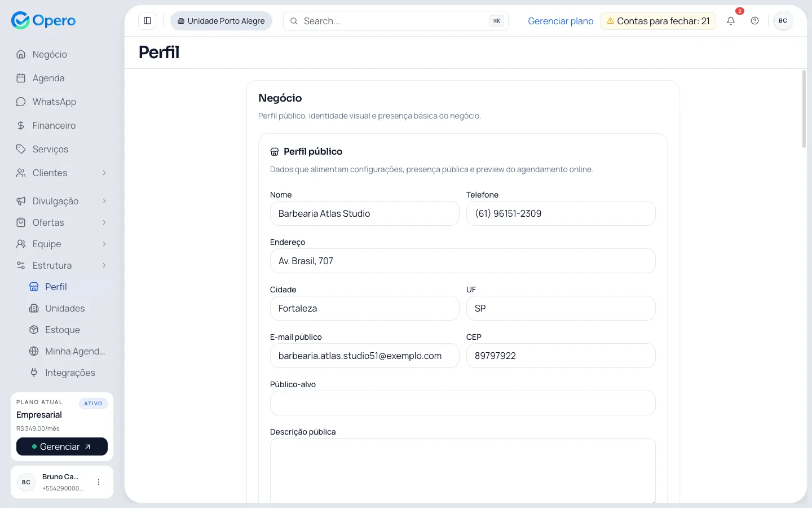The image size is (812, 508).
Task: Click the Cidade field Fortaleza
Action: point(364,308)
